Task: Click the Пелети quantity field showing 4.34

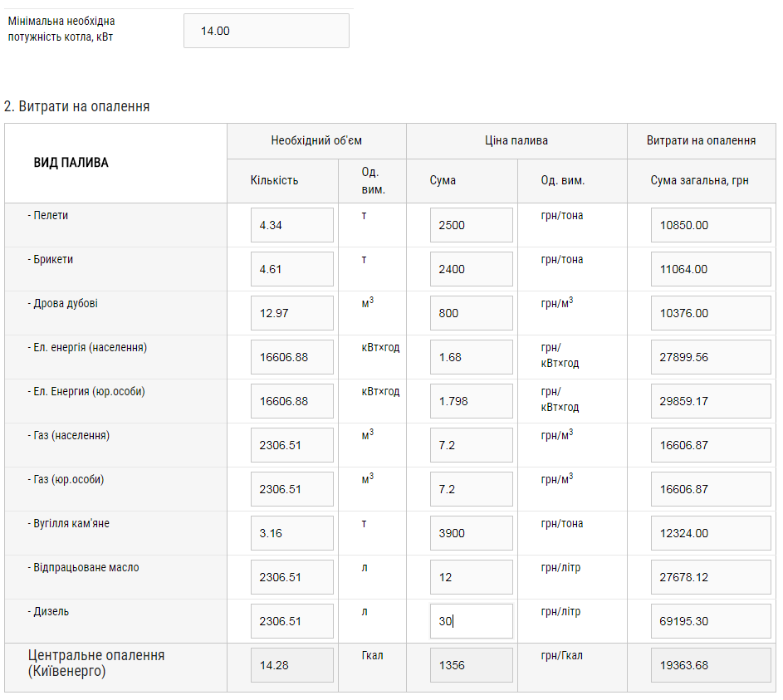Action: coord(291,225)
